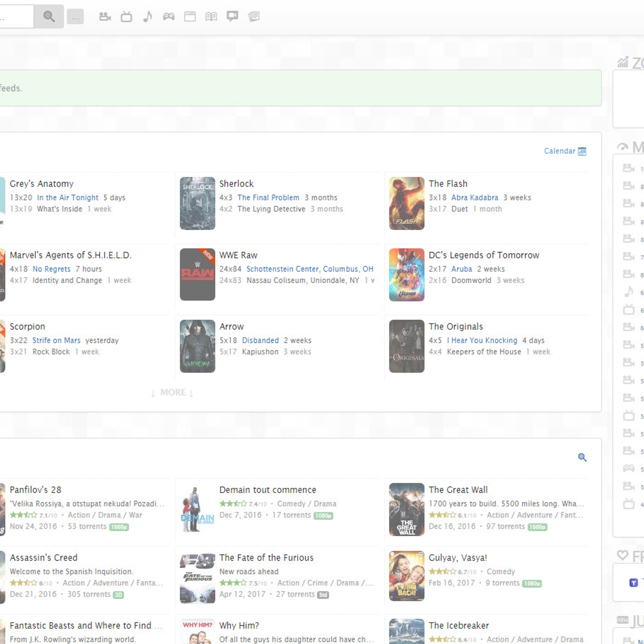
Task: Open the TV category icon in top bar
Action: click(x=126, y=17)
